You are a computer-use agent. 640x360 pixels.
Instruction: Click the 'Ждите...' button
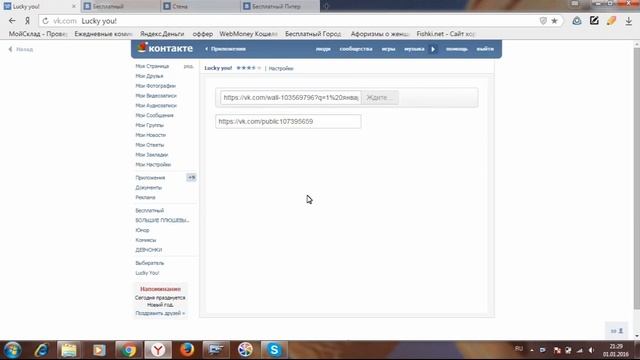click(x=380, y=98)
